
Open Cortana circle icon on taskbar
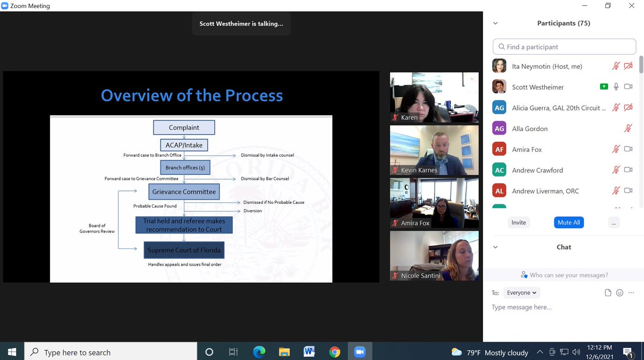[x=209, y=352]
